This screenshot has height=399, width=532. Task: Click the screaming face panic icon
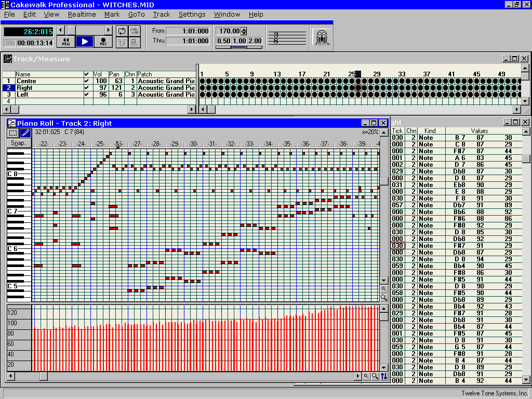(321, 37)
